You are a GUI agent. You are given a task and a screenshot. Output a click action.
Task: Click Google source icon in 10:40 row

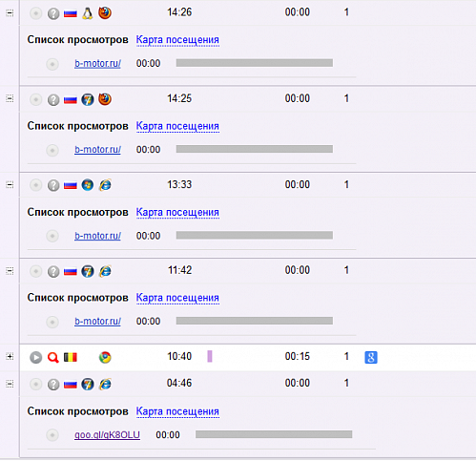(x=371, y=357)
